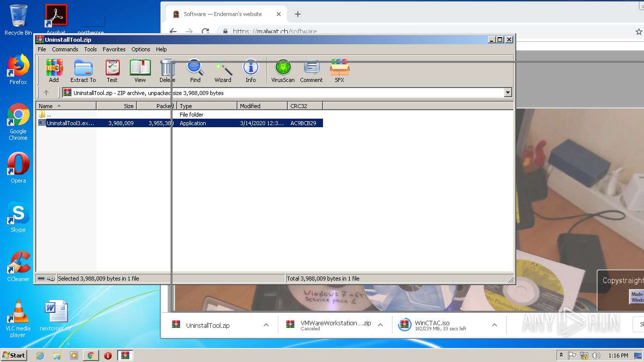Open the Options menu

click(x=141, y=49)
